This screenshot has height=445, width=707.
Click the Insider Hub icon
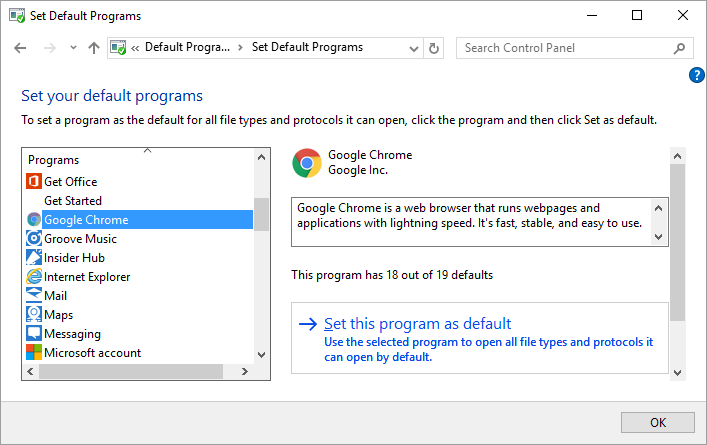click(x=34, y=257)
